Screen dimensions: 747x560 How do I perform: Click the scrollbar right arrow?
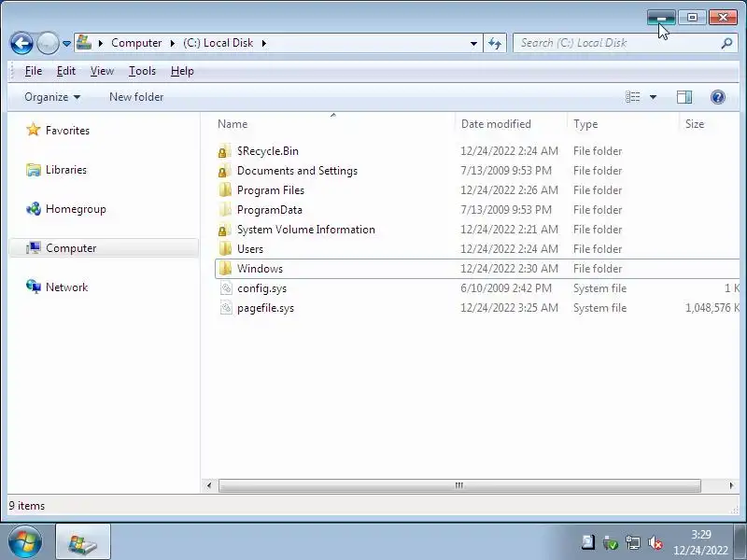coord(731,485)
